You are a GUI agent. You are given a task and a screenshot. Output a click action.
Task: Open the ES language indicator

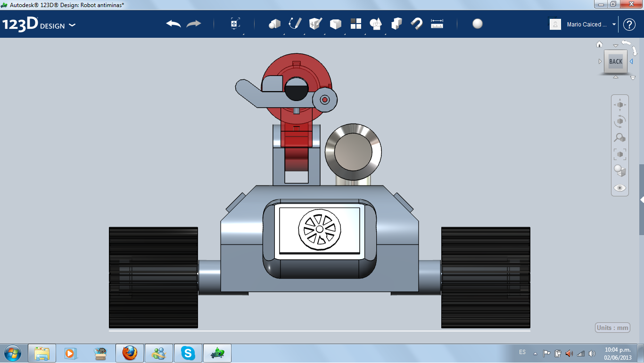pos(522,352)
